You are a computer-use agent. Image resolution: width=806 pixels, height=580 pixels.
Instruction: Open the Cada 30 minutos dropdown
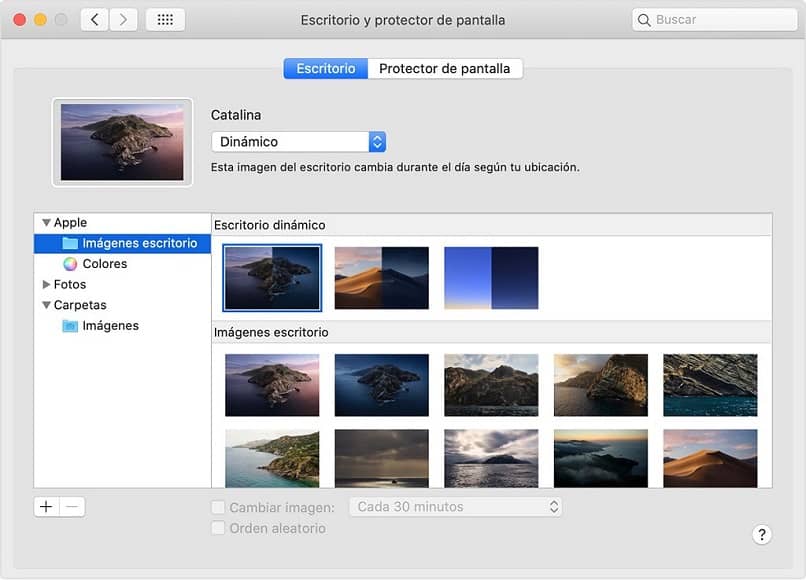pyautogui.click(x=455, y=507)
